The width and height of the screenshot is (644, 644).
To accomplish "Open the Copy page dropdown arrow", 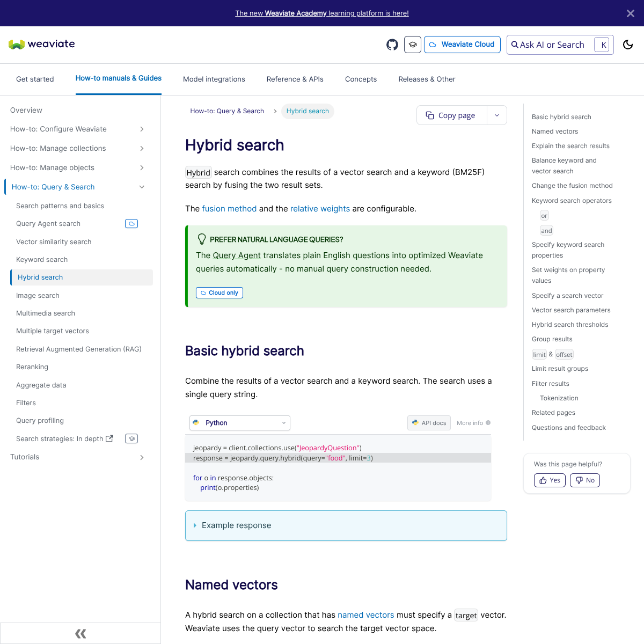I will 497,115.
